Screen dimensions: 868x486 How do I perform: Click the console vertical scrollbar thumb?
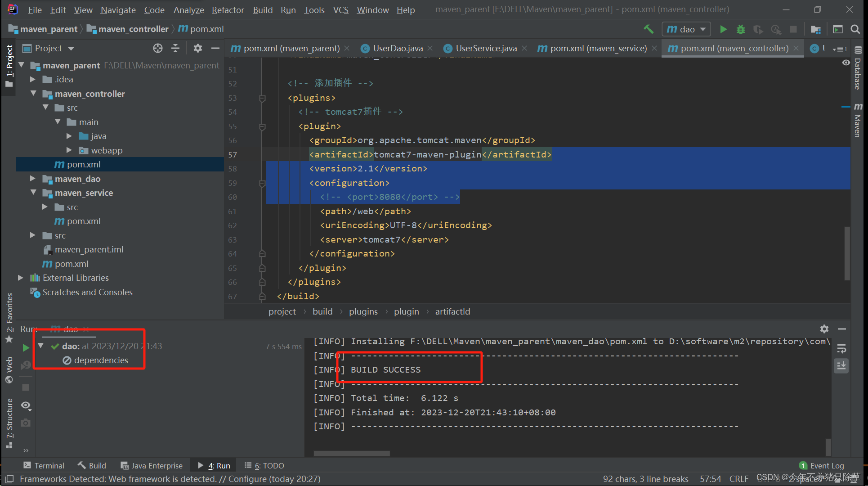828,447
